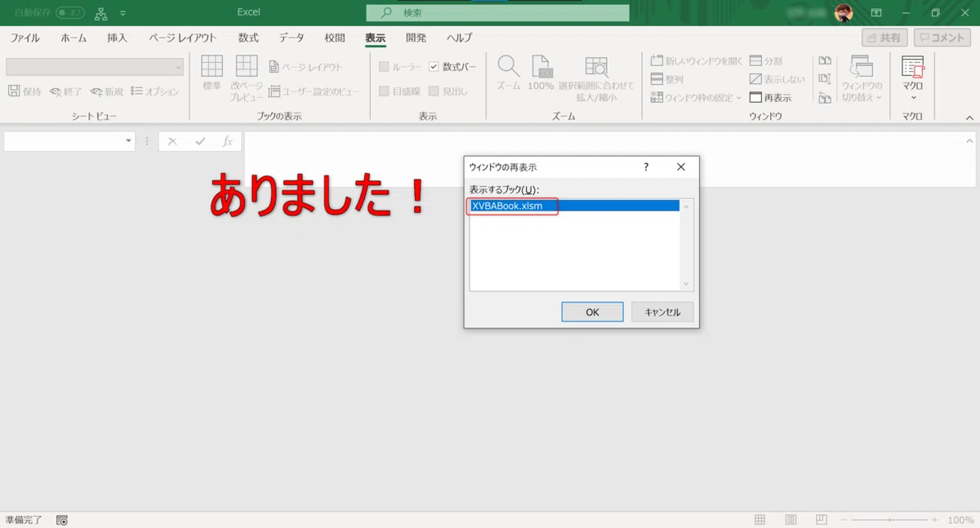Click the View Side by Side icon
Viewport: 980px width, 528px height.
pos(825,60)
